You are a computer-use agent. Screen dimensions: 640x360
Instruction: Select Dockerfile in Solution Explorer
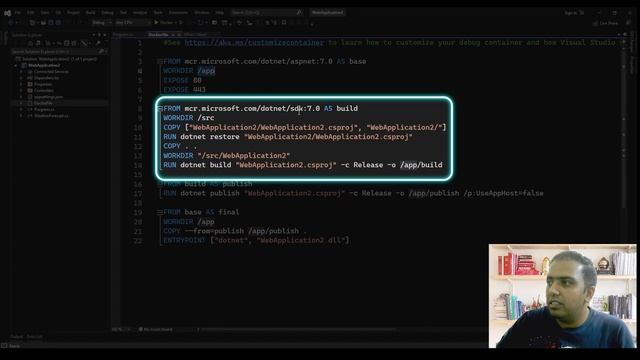click(x=43, y=103)
